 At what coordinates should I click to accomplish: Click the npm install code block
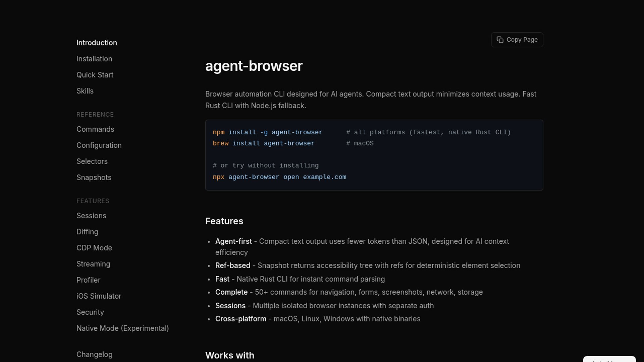tap(374, 155)
